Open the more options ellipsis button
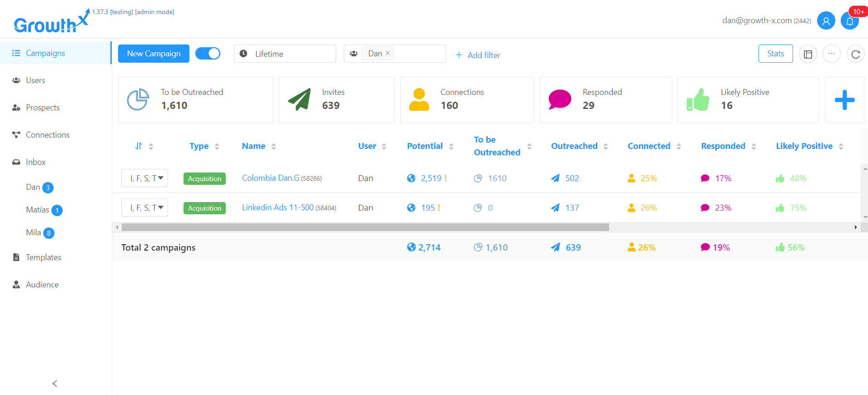The image size is (868, 395). 832,54
